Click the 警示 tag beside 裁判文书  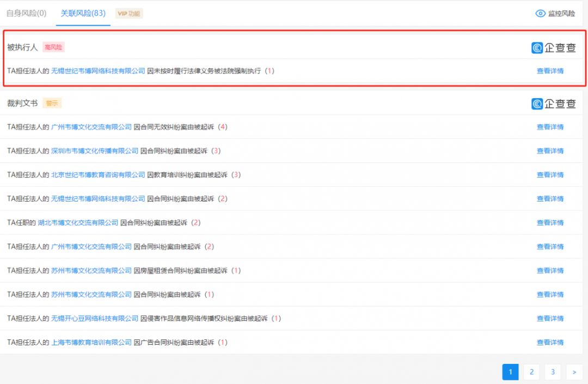point(52,103)
